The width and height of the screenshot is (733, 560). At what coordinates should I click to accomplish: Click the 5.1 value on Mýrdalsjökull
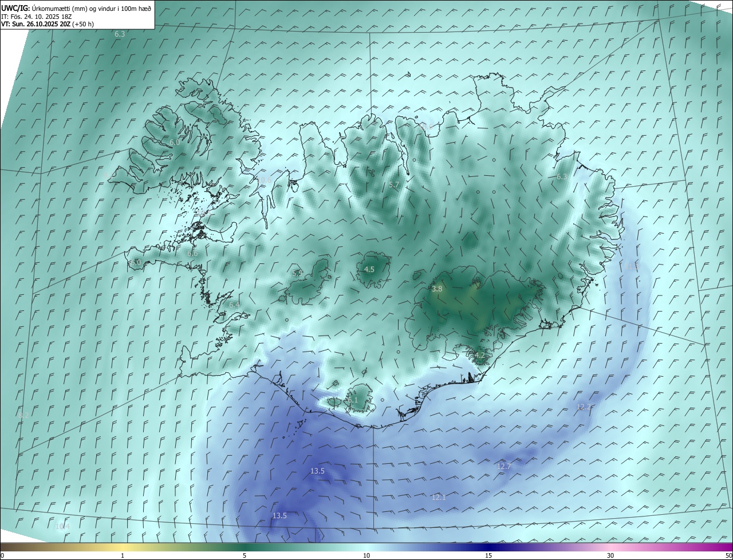pyautogui.click(x=352, y=400)
